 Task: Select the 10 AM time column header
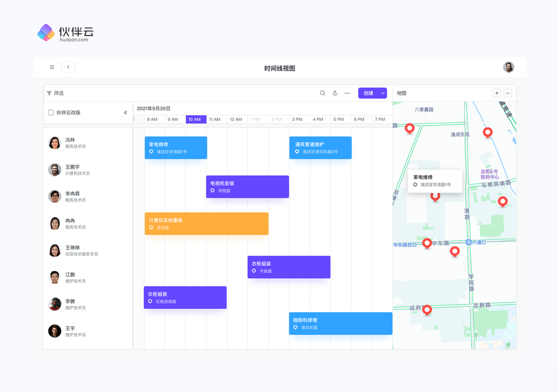pos(195,119)
